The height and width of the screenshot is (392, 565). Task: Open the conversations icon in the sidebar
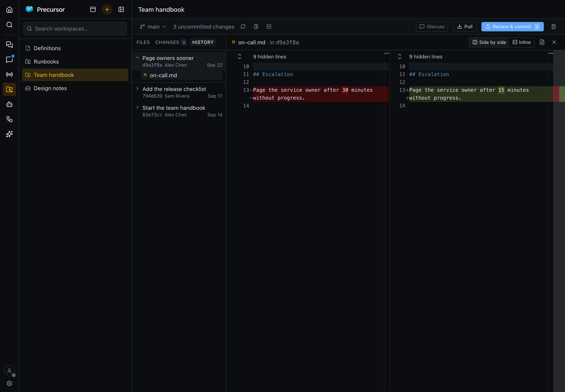point(9,44)
